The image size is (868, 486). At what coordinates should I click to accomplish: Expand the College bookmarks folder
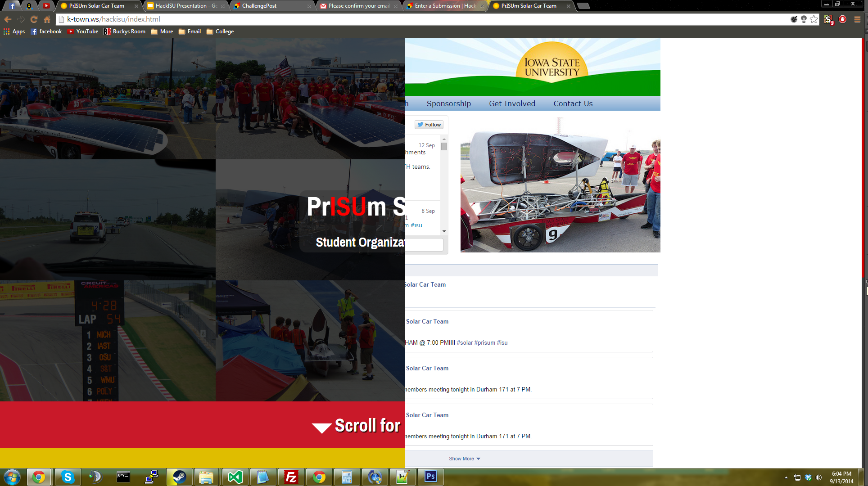pos(220,31)
